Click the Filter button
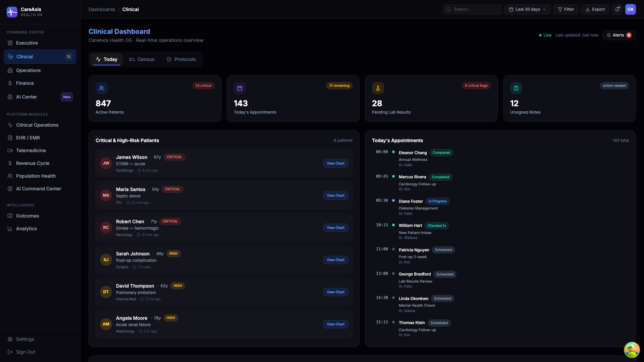Viewport: 644px width, 362px height. [566, 9]
